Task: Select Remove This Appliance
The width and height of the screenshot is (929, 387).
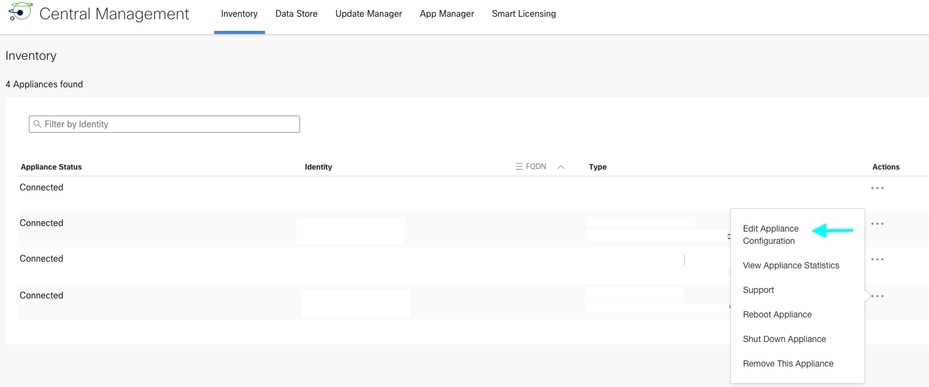Action: [x=788, y=364]
